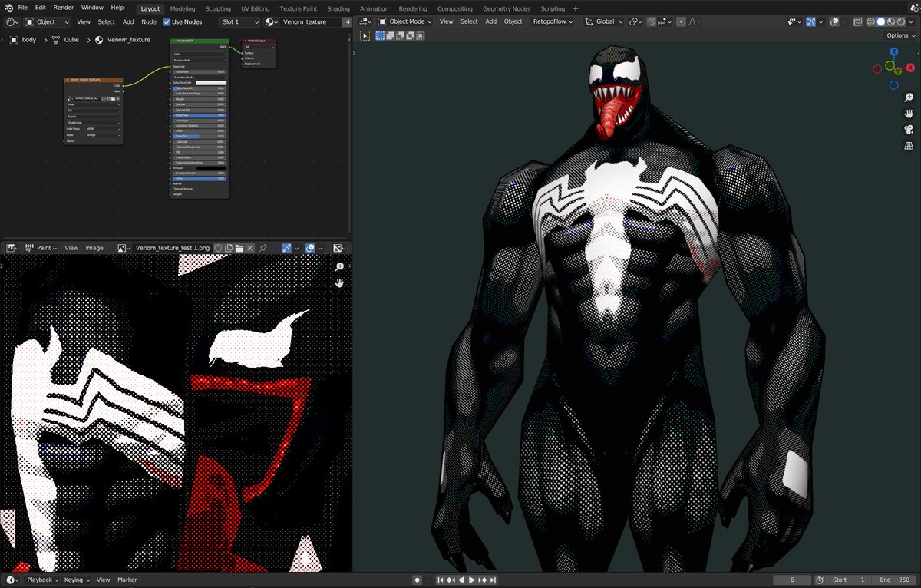This screenshot has height=588, width=921.
Task: Click the Venom_texture breadcrumb in node editor
Action: click(123, 40)
